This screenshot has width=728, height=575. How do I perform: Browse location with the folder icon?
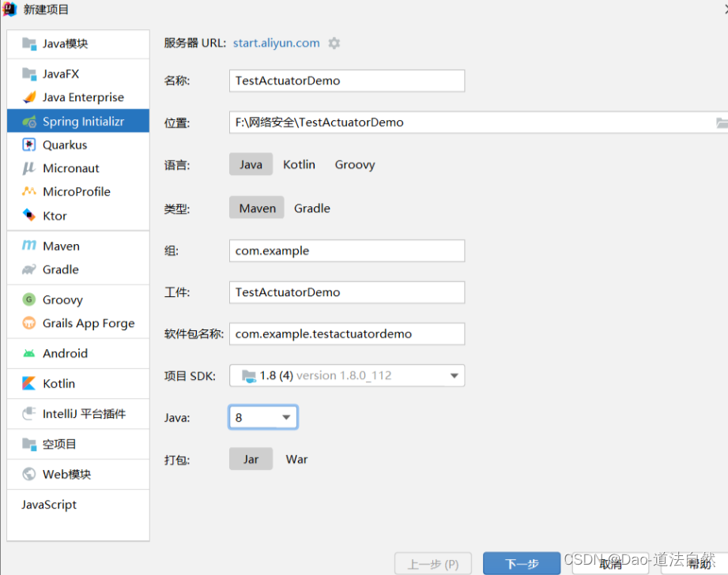(x=722, y=123)
